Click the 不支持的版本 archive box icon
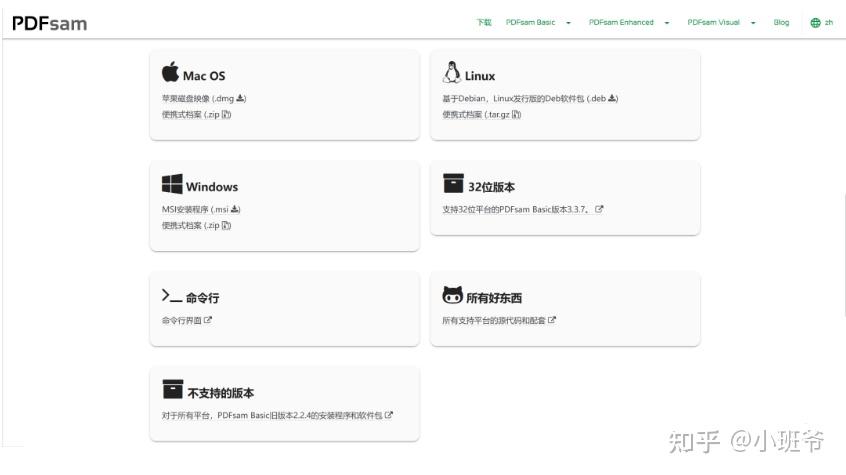This screenshot has width=846, height=475. tap(173, 389)
